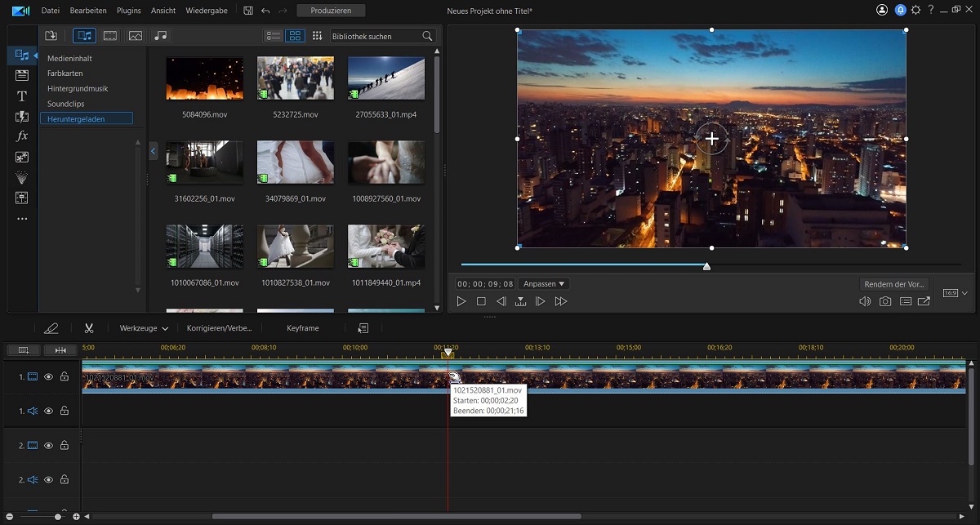Click the Produzieren button

pos(331,11)
